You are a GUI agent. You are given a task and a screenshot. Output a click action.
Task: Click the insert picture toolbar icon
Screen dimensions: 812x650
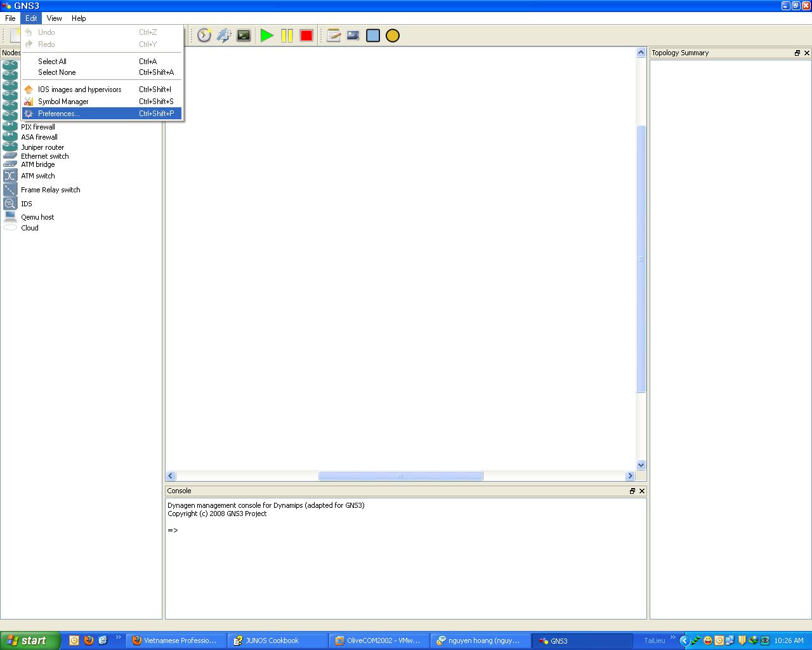pyautogui.click(x=353, y=36)
